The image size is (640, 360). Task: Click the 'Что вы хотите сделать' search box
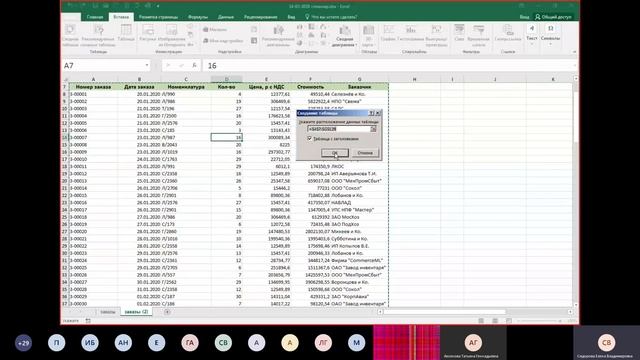[331, 17]
